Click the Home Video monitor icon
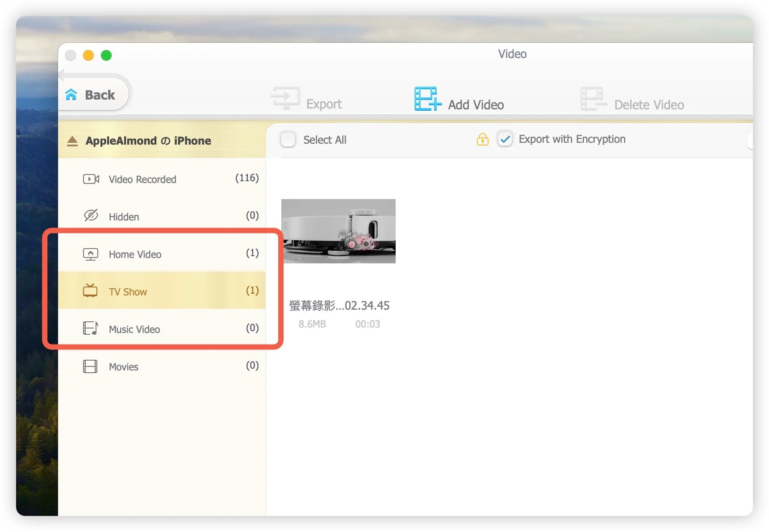 [91, 254]
